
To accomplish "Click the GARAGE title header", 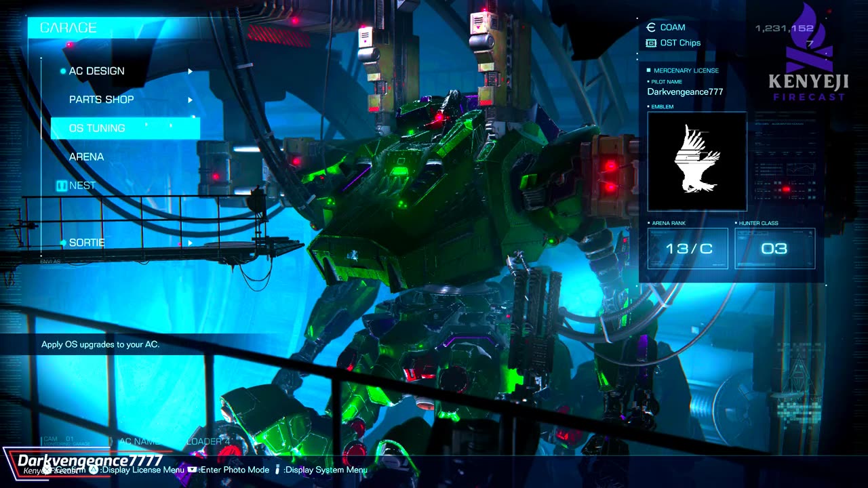I will coord(68,28).
